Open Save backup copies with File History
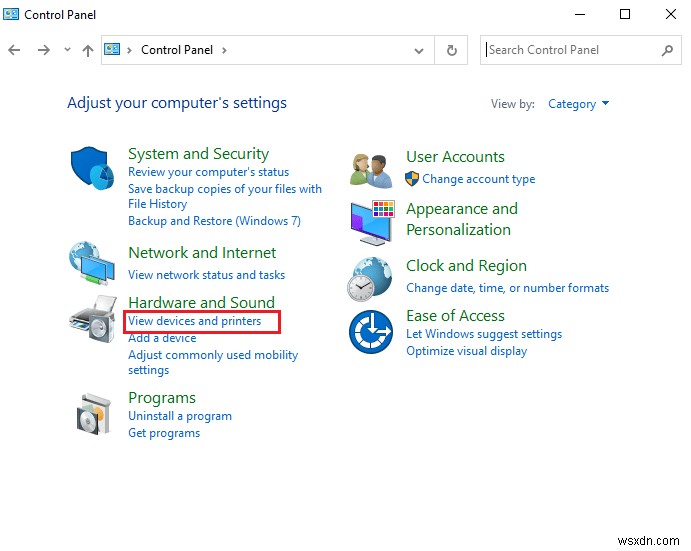The height and width of the screenshot is (551, 691). [225, 196]
